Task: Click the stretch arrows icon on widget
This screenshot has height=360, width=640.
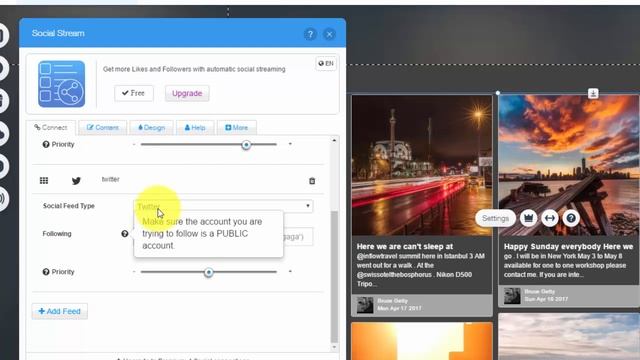Action: (x=550, y=218)
